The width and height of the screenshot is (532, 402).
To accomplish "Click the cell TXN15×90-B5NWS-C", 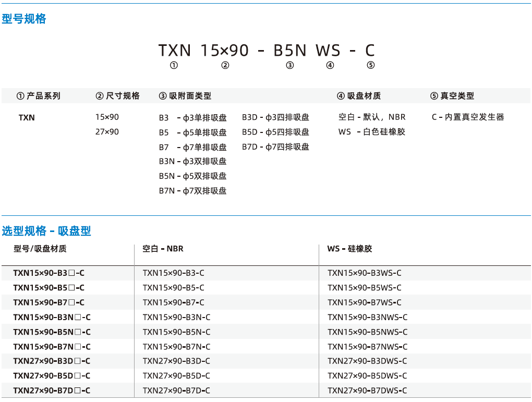I will click(368, 332).
